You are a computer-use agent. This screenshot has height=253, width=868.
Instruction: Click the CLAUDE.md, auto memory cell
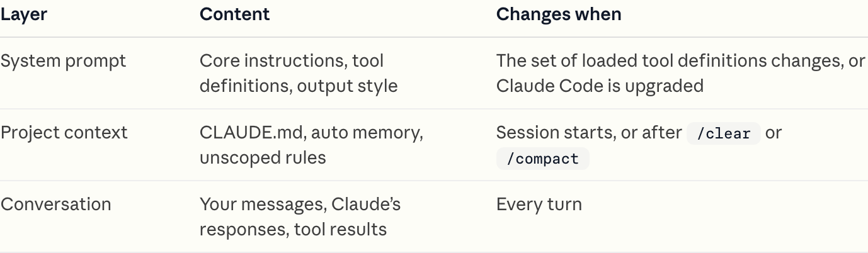[311, 133]
